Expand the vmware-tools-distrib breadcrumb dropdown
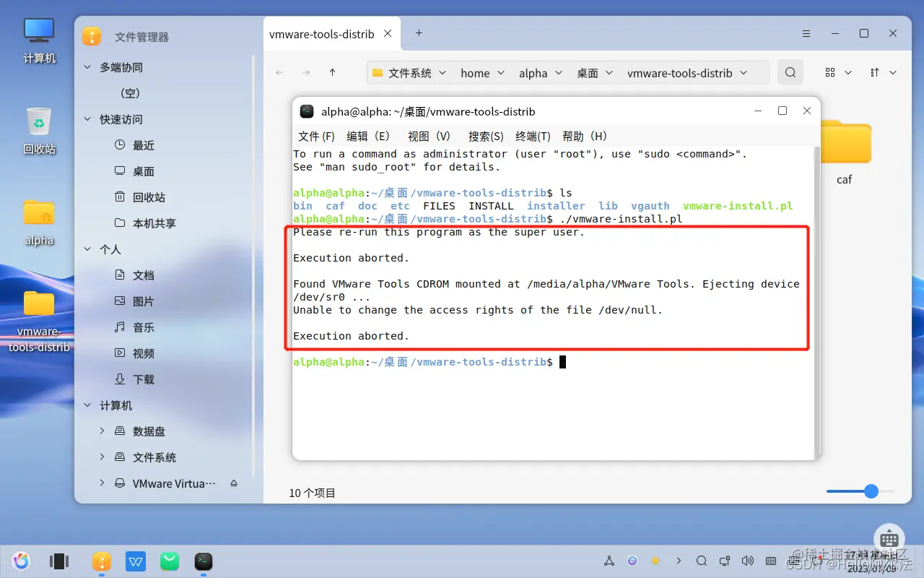This screenshot has height=578, width=924. point(744,73)
